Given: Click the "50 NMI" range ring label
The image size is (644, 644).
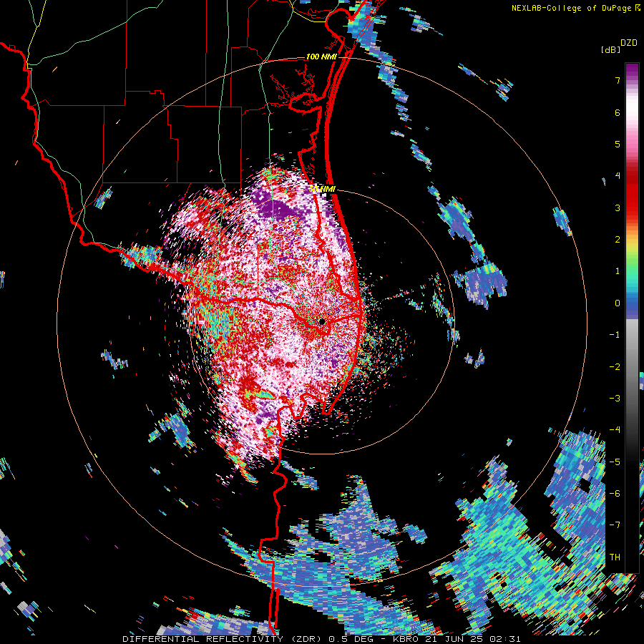Looking at the screenshot, I should [x=323, y=190].
